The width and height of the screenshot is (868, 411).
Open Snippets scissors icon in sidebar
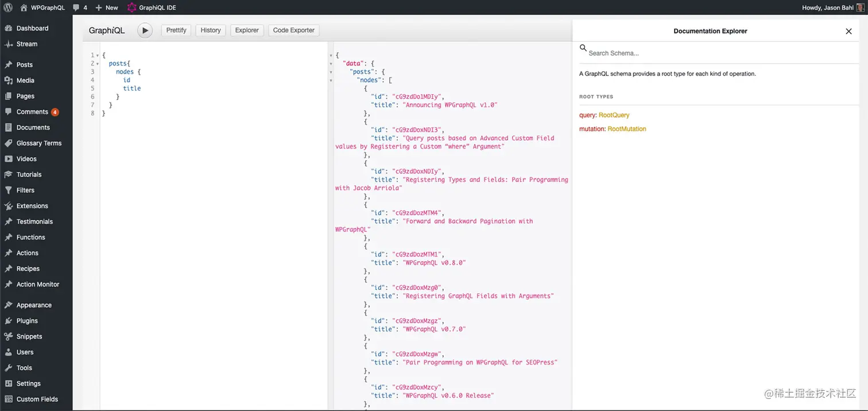pyautogui.click(x=8, y=336)
